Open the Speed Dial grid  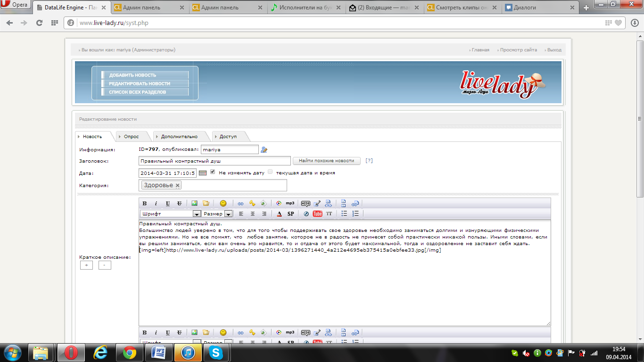pos(54,23)
